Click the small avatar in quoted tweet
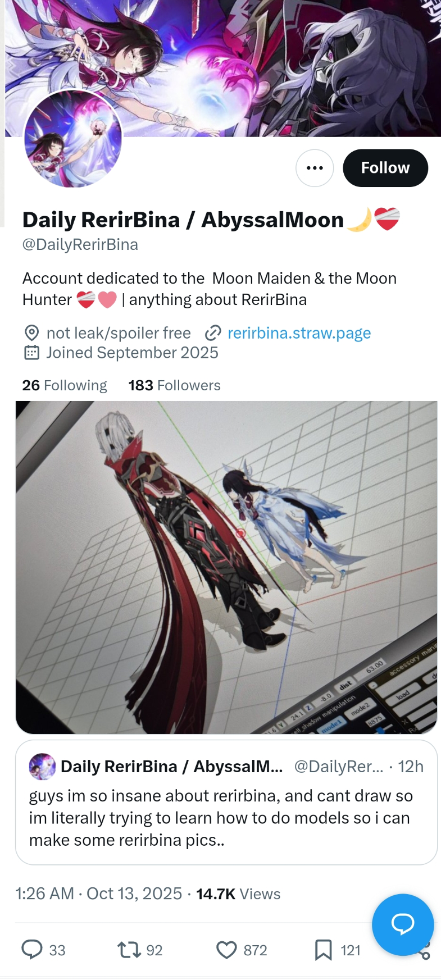Viewport: 441px width, 980px height. (42, 767)
